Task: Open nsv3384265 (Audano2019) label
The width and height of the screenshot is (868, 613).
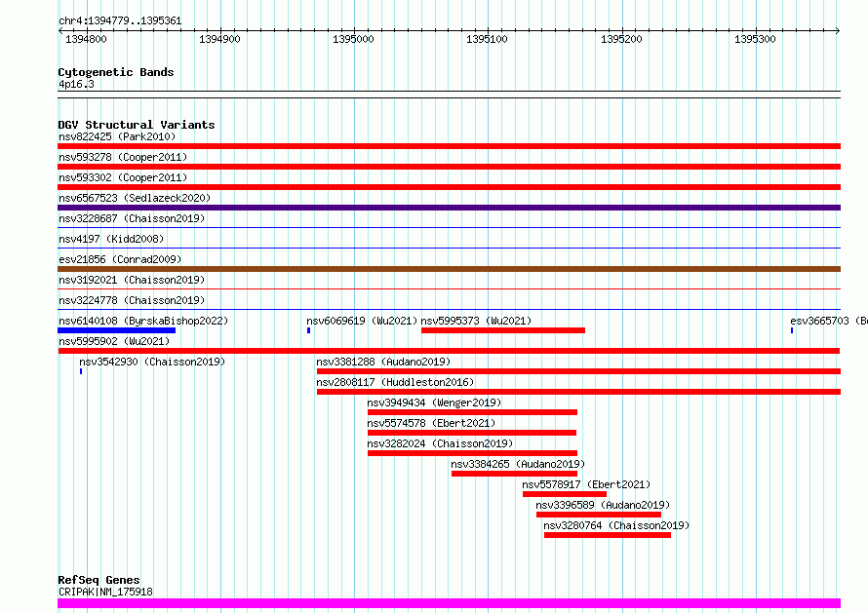Action: [518, 464]
